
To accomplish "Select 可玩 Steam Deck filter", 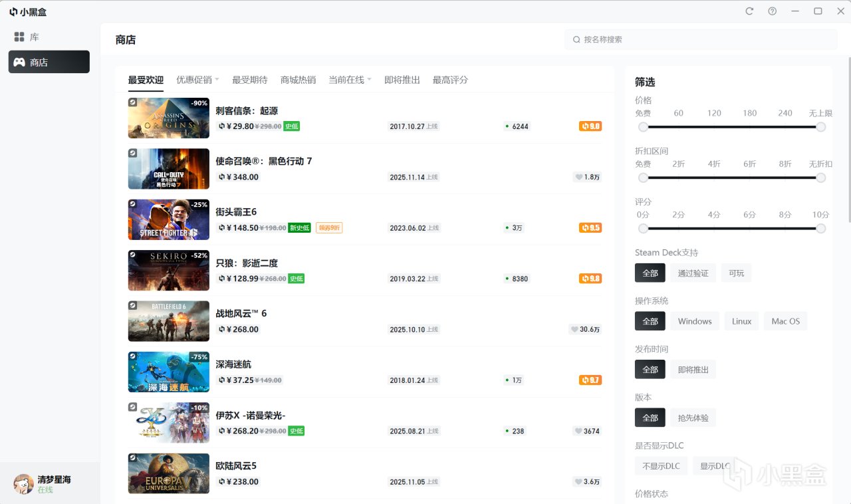I will pos(736,273).
